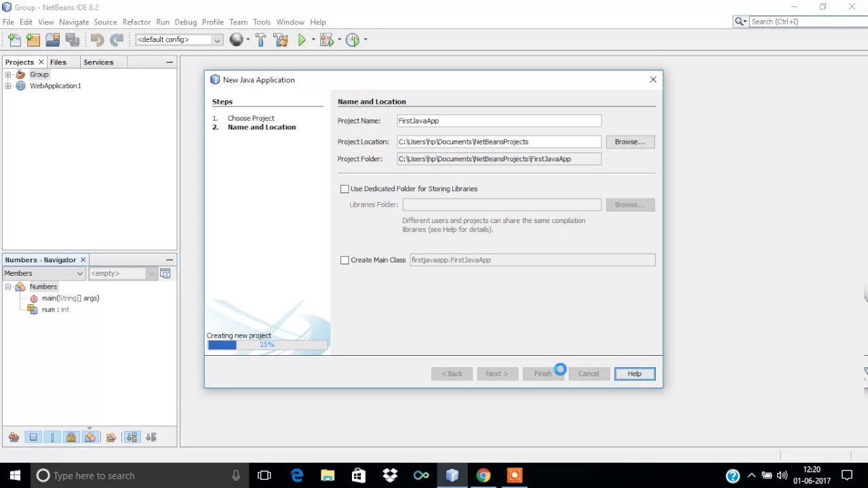Image resolution: width=868 pixels, height=488 pixels.
Task: Click the Navigator filter window icon
Action: tap(165, 273)
